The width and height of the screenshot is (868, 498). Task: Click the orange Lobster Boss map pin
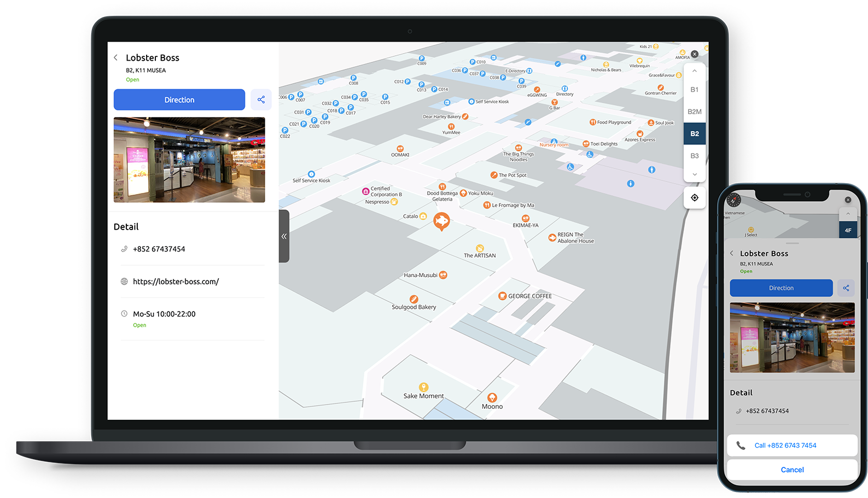pos(441,221)
